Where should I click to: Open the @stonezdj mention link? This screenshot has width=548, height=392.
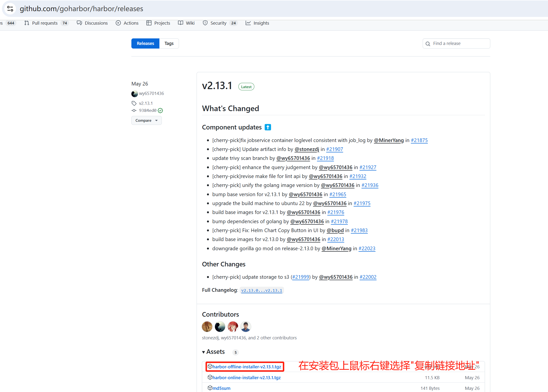[x=307, y=149]
